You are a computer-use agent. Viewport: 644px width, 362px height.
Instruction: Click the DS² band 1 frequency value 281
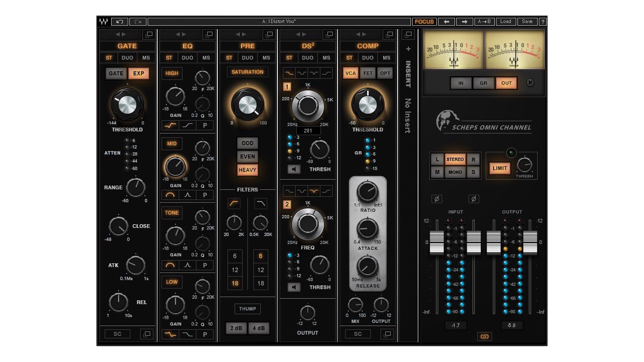pyautogui.click(x=308, y=130)
